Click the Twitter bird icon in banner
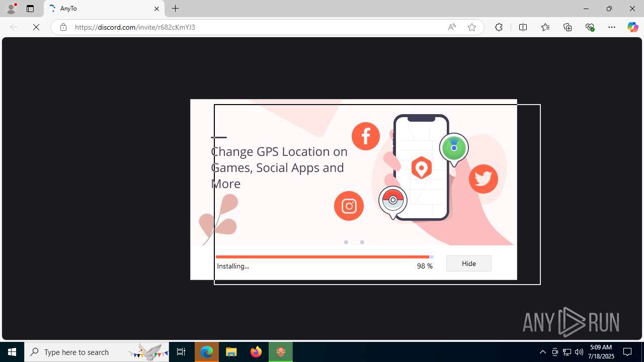Screen dimensions: 644x362 (484, 178)
